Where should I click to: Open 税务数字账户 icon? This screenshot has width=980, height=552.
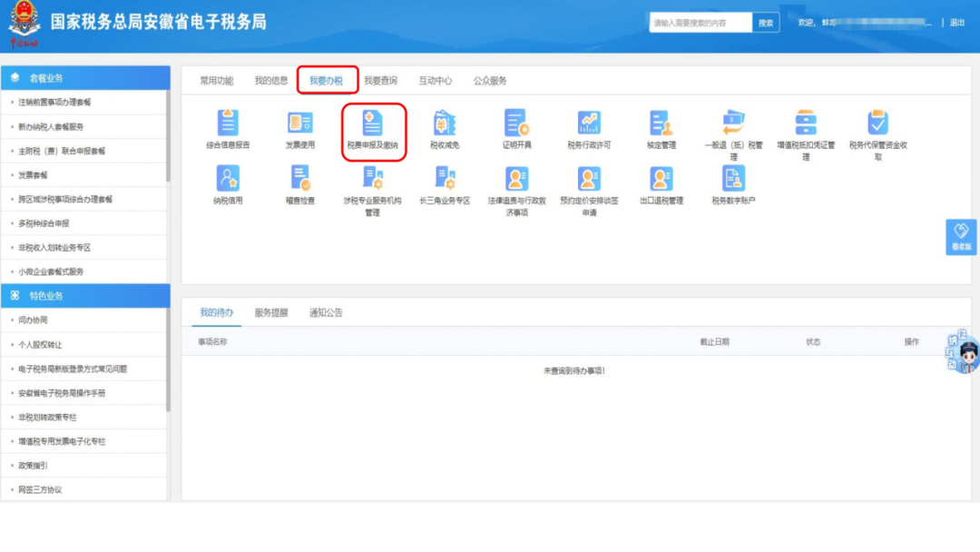pyautogui.click(x=733, y=179)
